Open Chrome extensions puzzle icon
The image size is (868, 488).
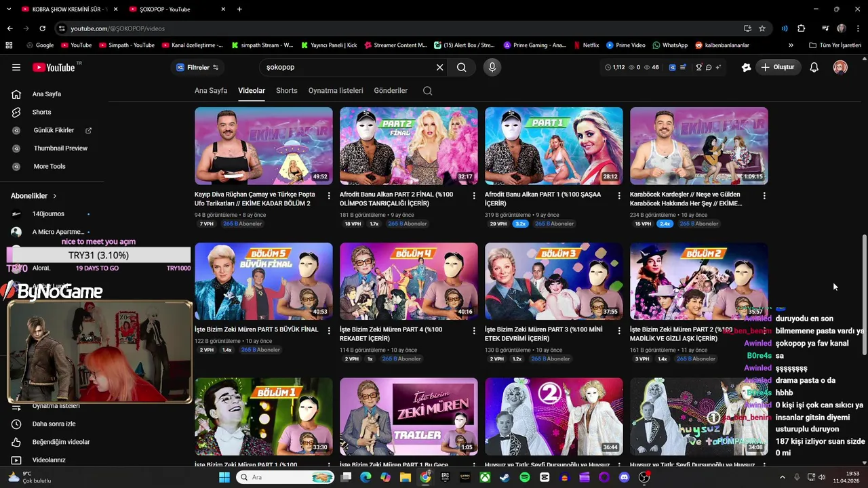click(x=801, y=28)
